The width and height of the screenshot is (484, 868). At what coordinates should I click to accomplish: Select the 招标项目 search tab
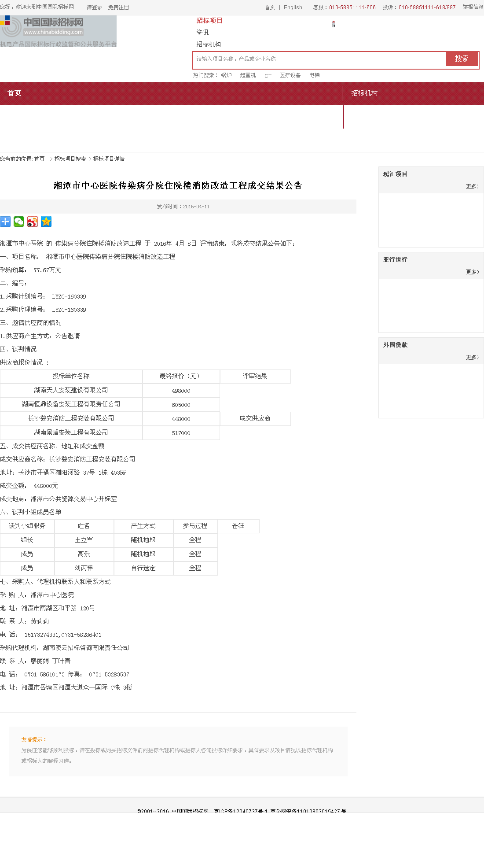[x=209, y=21]
